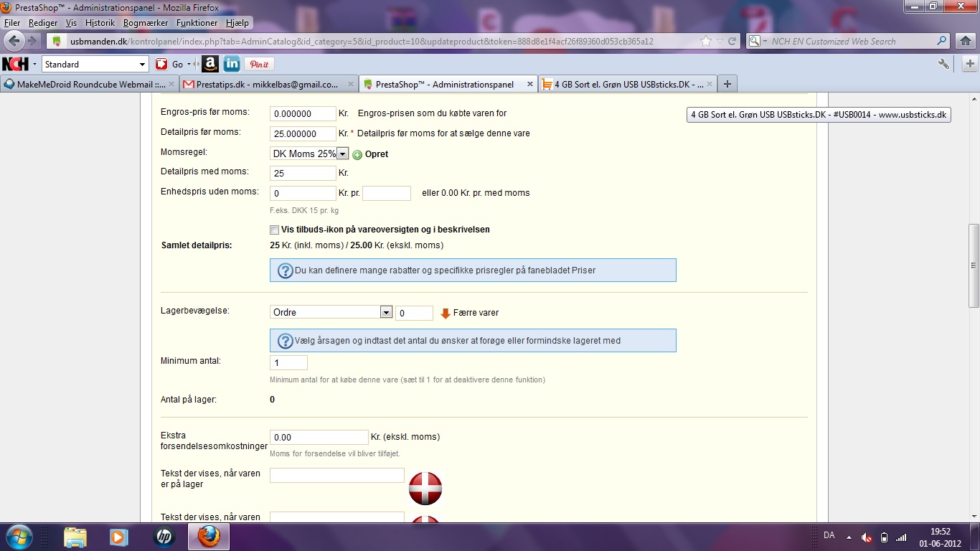Click the red Go icon in the NCH toolbar
The image size is (980, 551).
pyautogui.click(x=161, y=64)
